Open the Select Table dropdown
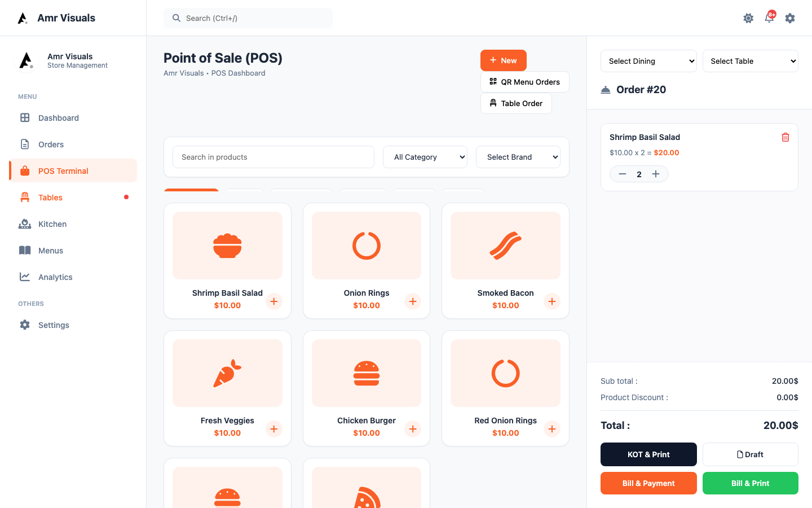 point(751,61)
